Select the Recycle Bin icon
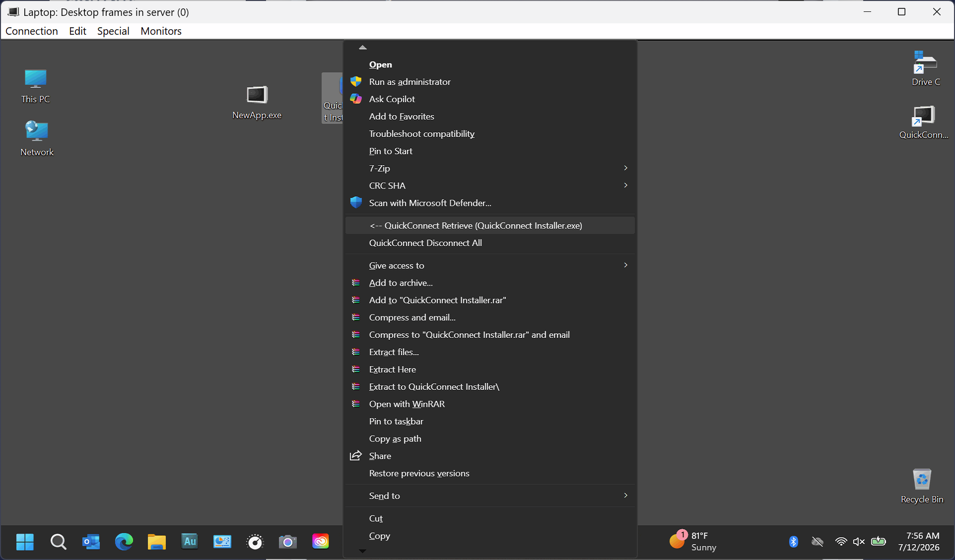 (922, 486)
